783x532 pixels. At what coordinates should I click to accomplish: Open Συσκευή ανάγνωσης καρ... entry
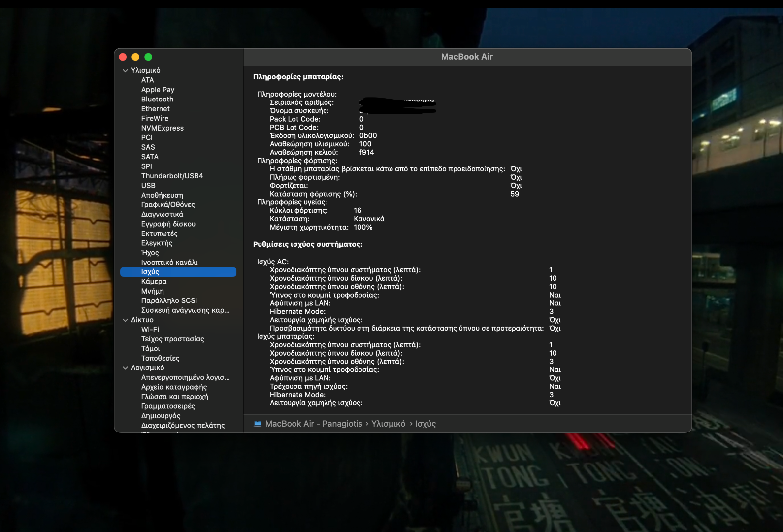(185, 310)
